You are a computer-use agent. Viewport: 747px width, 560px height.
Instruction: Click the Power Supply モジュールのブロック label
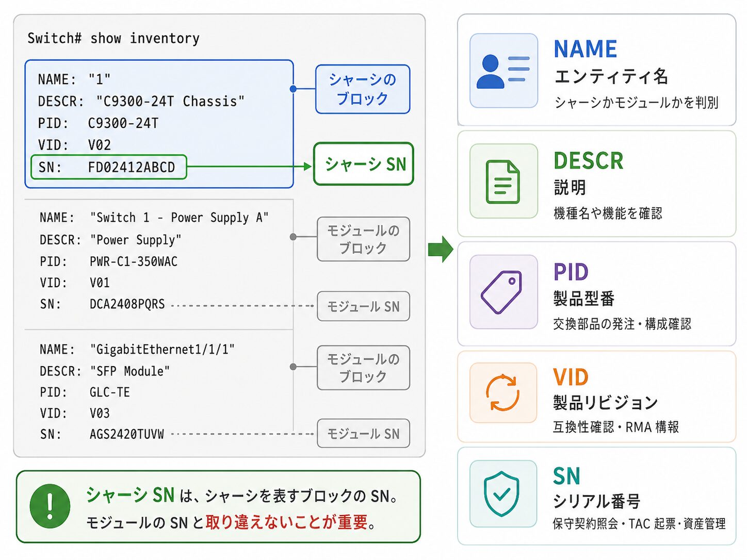tap(364, 239)
